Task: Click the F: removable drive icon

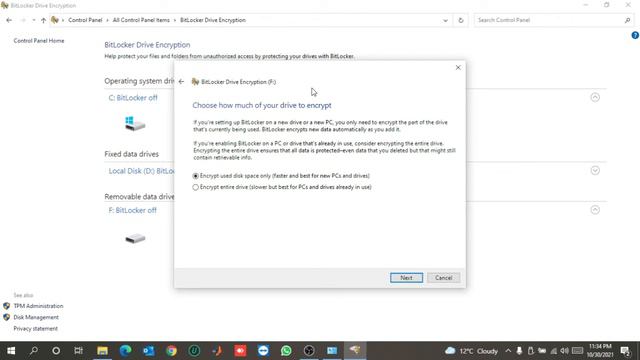Action: point(135,238)
